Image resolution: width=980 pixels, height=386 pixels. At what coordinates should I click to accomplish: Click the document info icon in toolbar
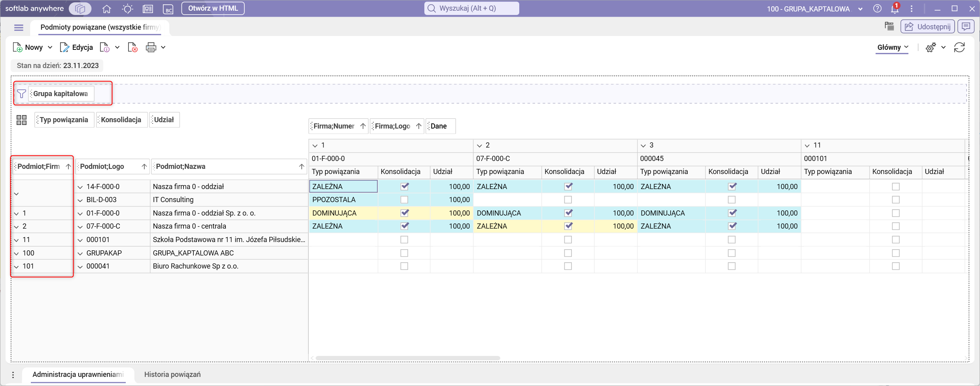104,47
